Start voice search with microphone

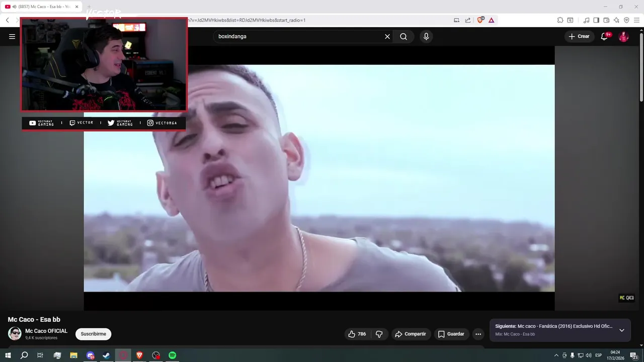tap(426, 37)
